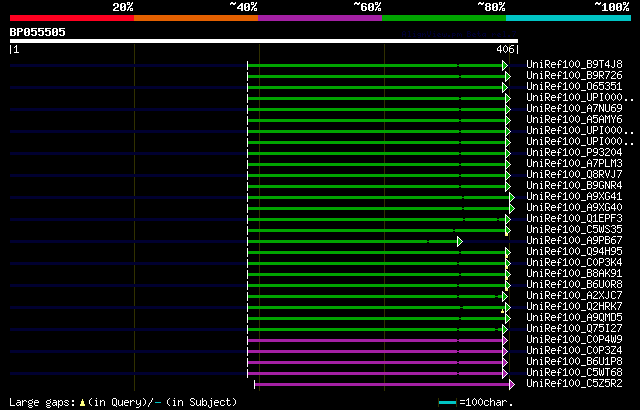Select the UniRef100_C0P3K4 label
This screenshot has height=410, width=640.
tap(574, 262)
